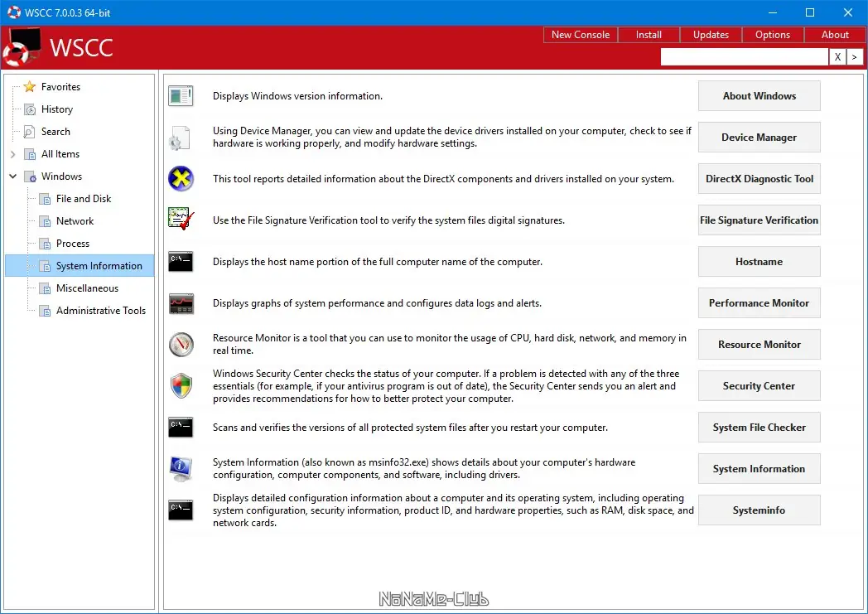
Task: Launch Device Manager button
Action: pyautogui.click(x=759, y=138)
